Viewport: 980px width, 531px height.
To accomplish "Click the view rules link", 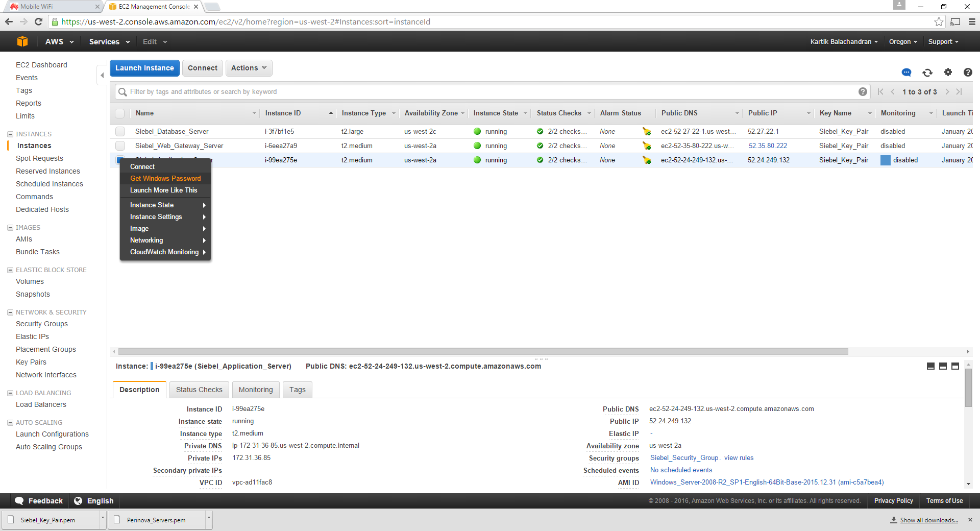I will (x=739, y=458).
